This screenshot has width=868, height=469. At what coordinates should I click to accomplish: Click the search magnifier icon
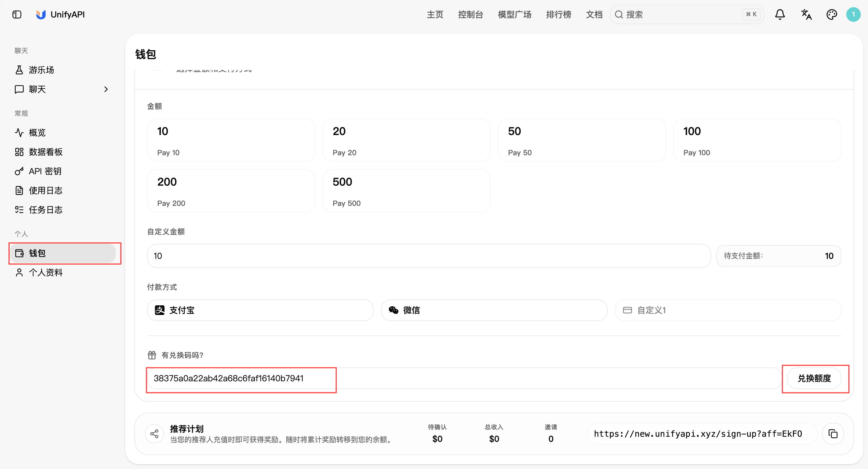click(x=619, y=14)
